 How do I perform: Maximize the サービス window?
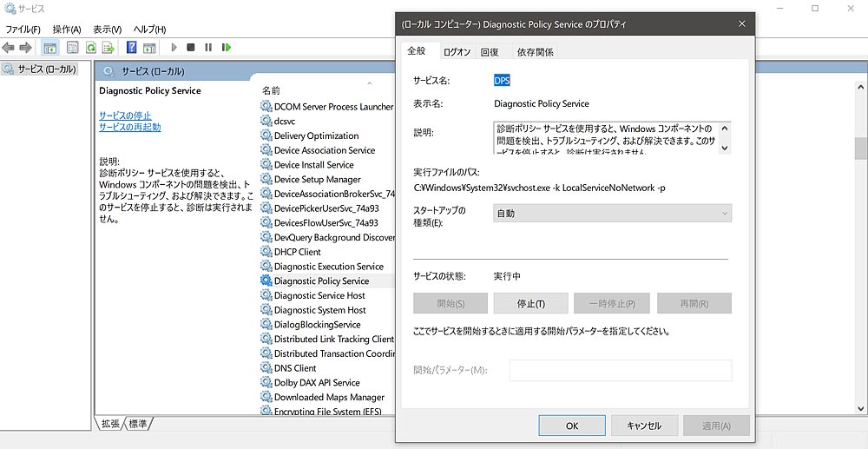click(815, 9)
